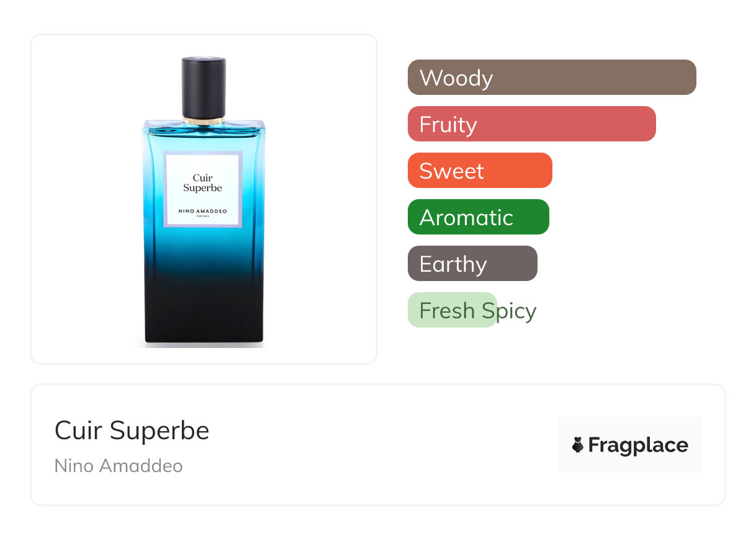The height and width of the screenshot is (536, 756).
Task: Click the gold collar ring under cap
Action: (x=203, y=119)
